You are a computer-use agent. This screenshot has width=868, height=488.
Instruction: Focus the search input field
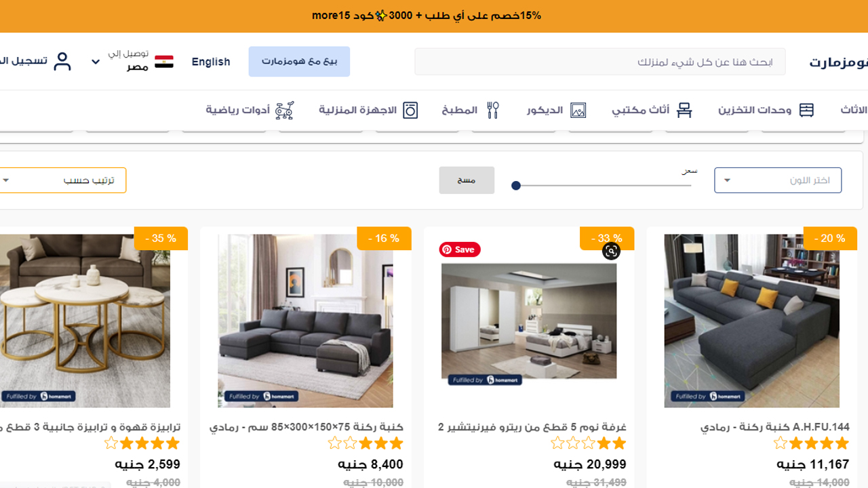600,62
